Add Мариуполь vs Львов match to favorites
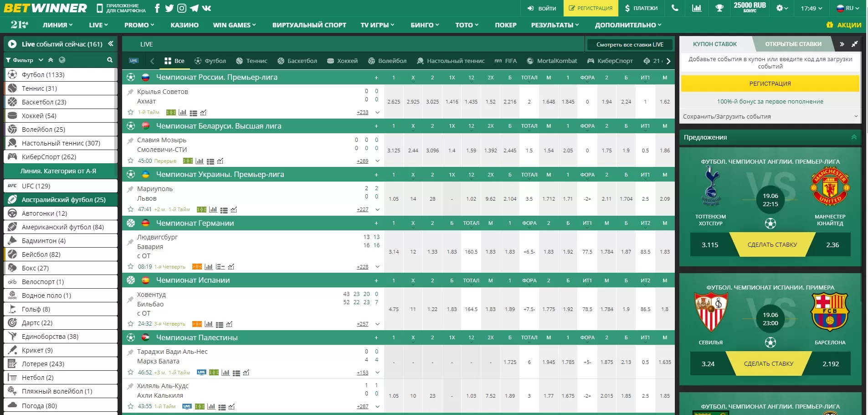 [131, 209]
